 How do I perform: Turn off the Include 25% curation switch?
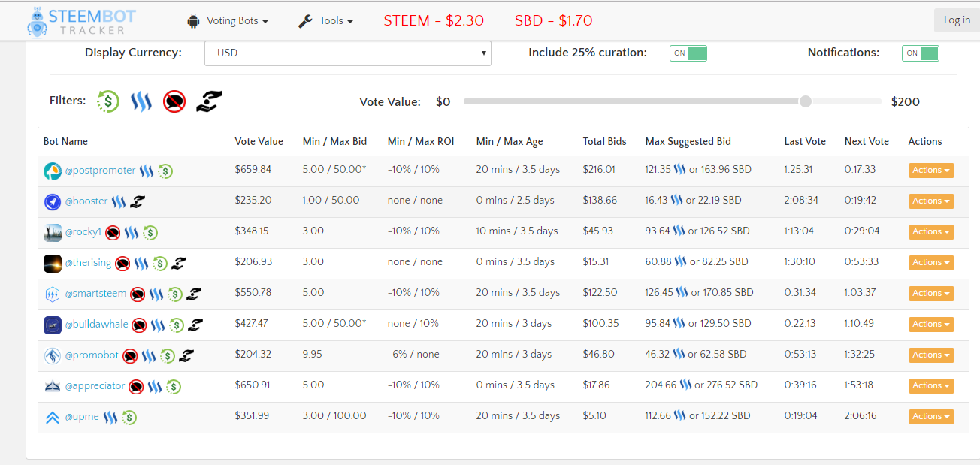[688, 53]
